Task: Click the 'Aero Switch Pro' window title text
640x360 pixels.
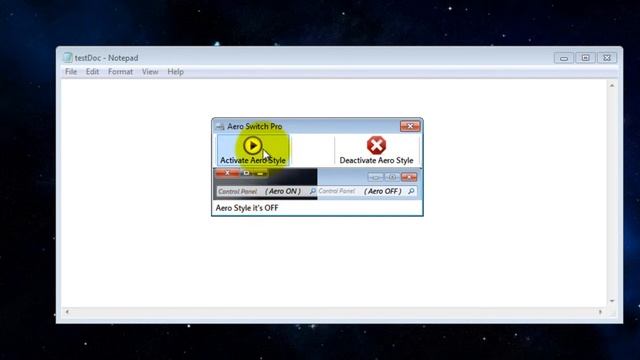Action: point(255,127)
